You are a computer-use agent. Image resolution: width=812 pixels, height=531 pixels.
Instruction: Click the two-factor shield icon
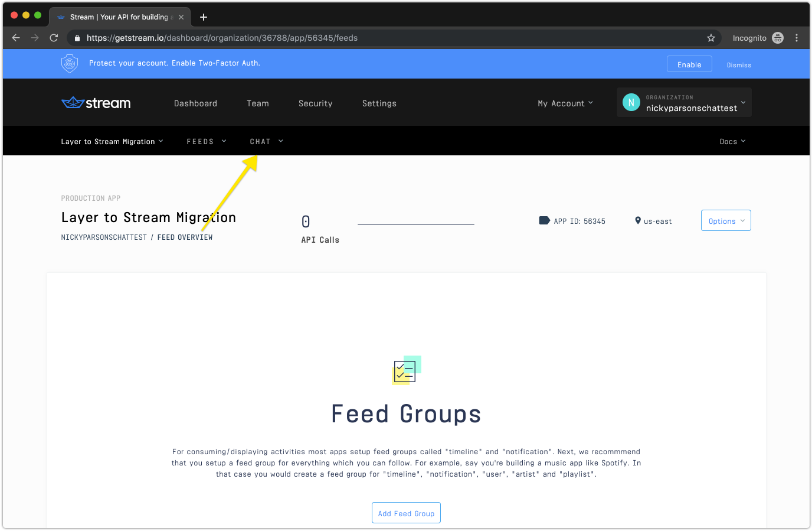70,63
